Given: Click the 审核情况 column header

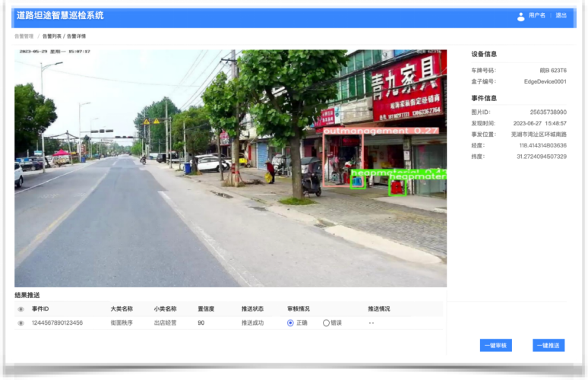Looking at the screenshot, I should tap(299, 309).
